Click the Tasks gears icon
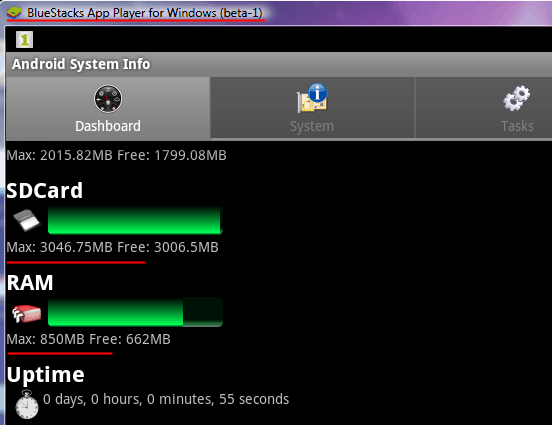Screen dimensions: 552x425 [516, 98]
